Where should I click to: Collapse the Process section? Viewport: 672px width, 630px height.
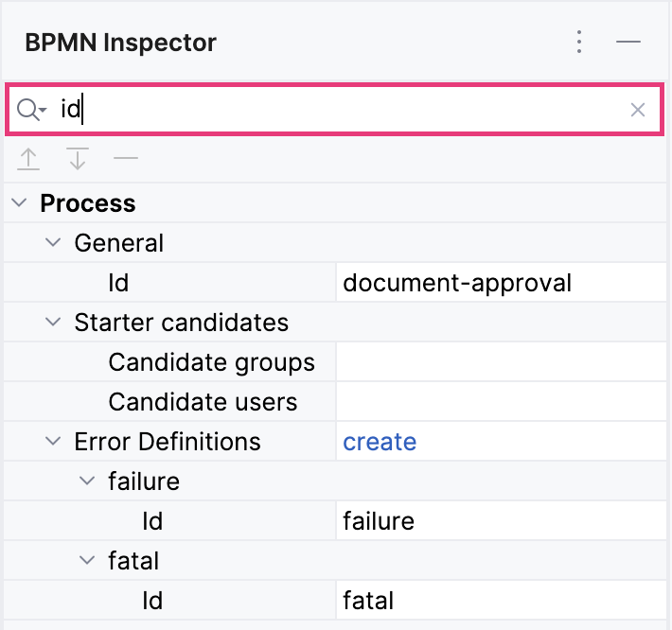click(x=19, y=203)
